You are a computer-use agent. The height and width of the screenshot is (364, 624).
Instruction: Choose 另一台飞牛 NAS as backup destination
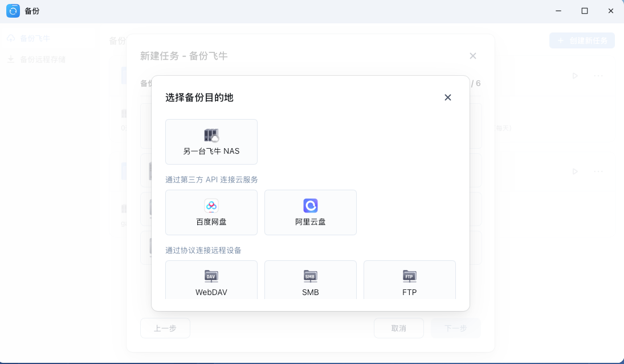(x=211, y=142)
